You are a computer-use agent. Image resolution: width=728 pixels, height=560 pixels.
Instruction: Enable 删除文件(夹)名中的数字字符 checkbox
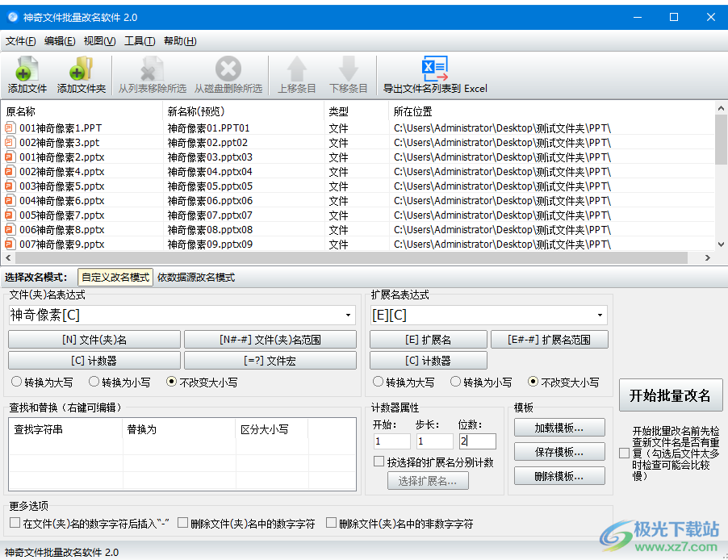click(x=182, y=523)
